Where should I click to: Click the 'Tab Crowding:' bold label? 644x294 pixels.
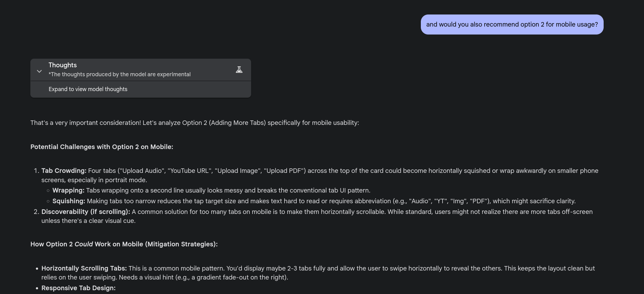(64, 171)
